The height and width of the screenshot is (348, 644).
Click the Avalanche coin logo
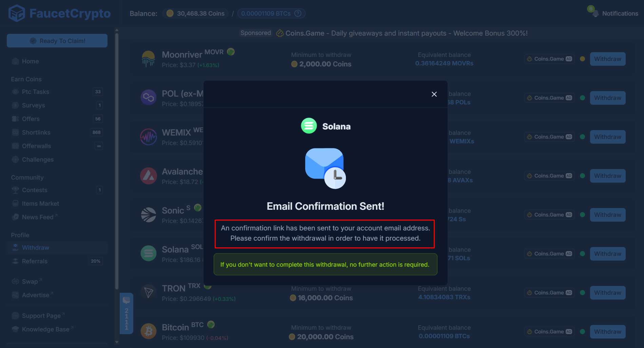pos(148,176)
